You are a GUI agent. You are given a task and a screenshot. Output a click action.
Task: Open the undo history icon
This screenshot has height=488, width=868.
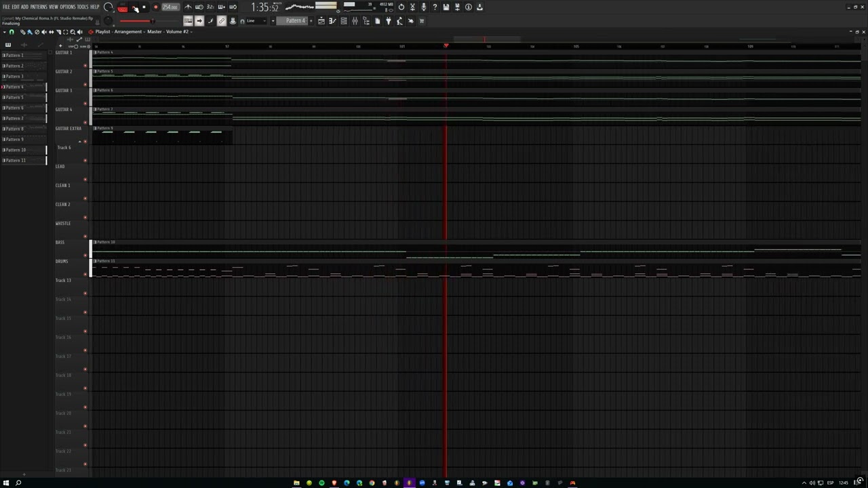[401, 7]
